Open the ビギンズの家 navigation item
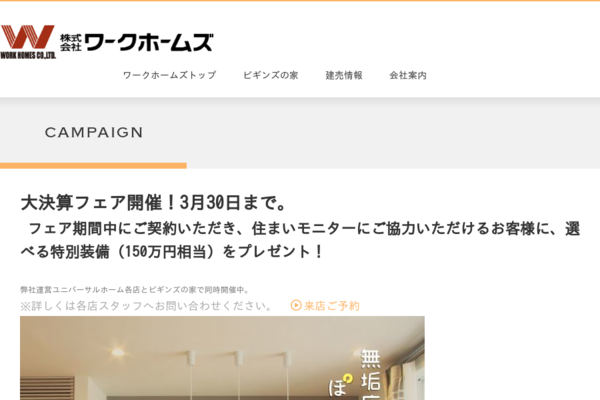This screenshot has width=600, height=400. pyautogui.click(x=271, y=75)
